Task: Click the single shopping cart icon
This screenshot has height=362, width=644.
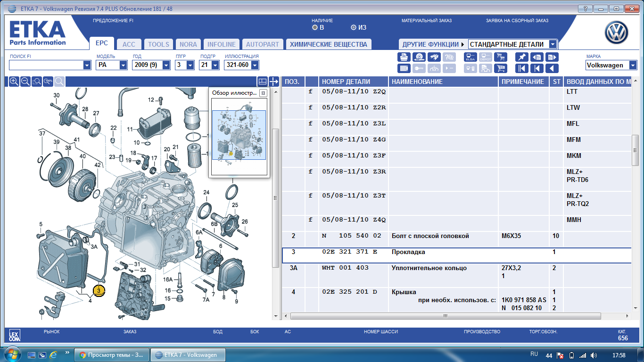Action: point(501,68)
